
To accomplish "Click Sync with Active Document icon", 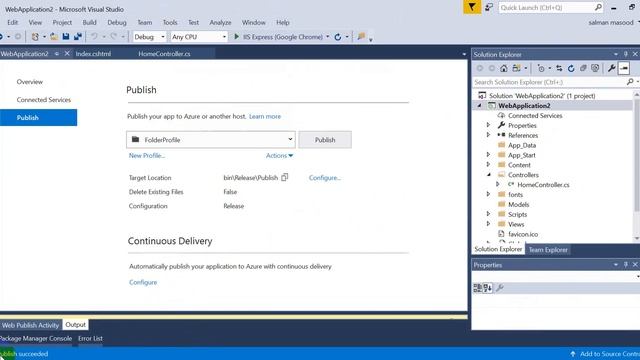I will 559,68.
